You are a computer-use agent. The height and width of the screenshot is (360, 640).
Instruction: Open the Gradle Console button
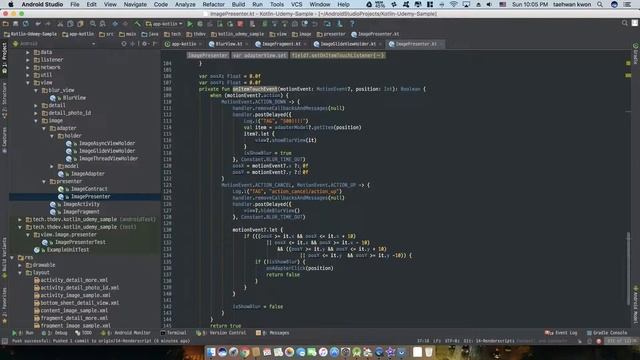coord(607,333)
